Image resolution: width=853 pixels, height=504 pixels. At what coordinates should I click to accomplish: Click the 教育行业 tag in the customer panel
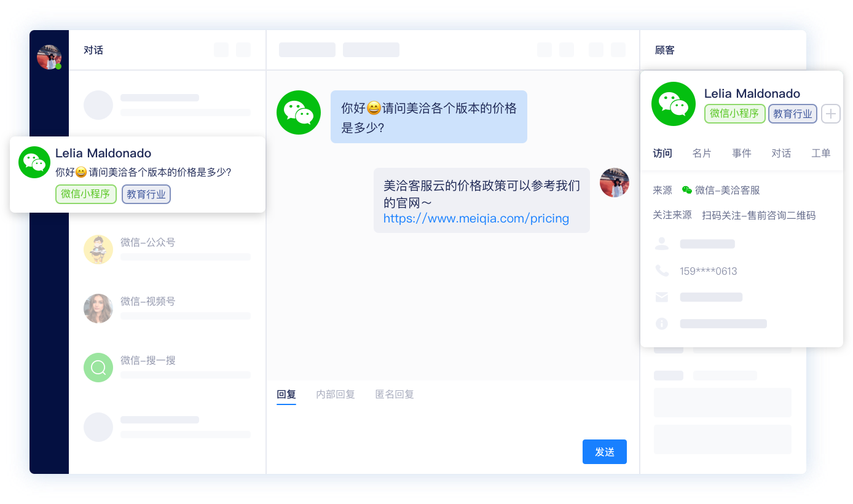(793, 114)
